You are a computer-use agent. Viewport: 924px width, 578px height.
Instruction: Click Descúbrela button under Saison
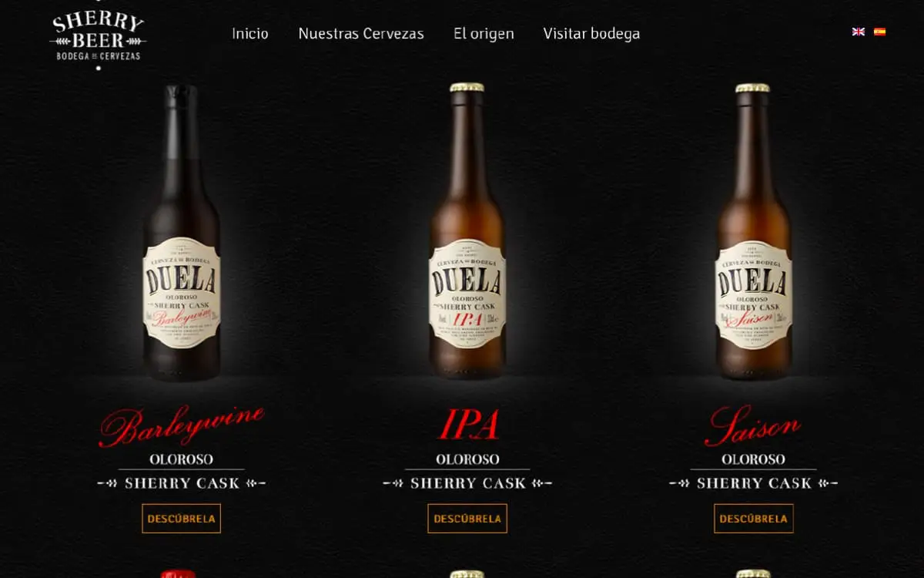tap(753, 519)
